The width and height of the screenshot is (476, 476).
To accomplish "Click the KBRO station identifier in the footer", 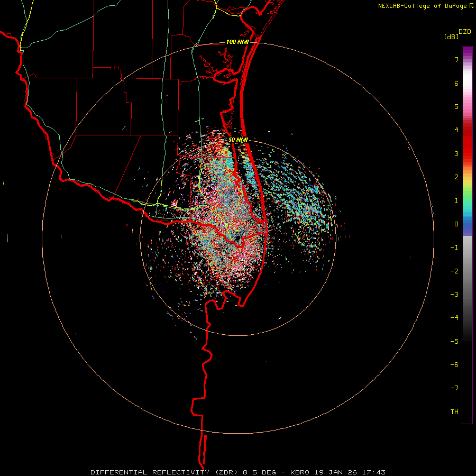I will coord(300,472).
